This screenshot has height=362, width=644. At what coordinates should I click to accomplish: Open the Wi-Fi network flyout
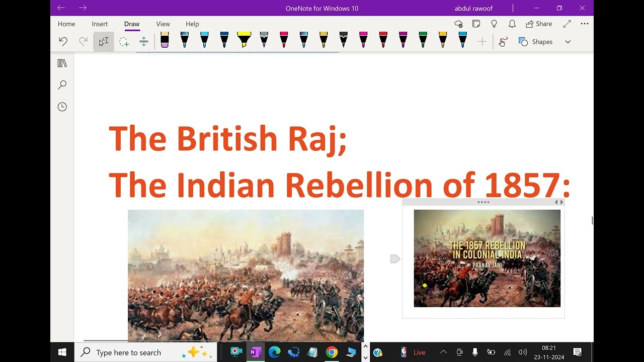(507, 352)
